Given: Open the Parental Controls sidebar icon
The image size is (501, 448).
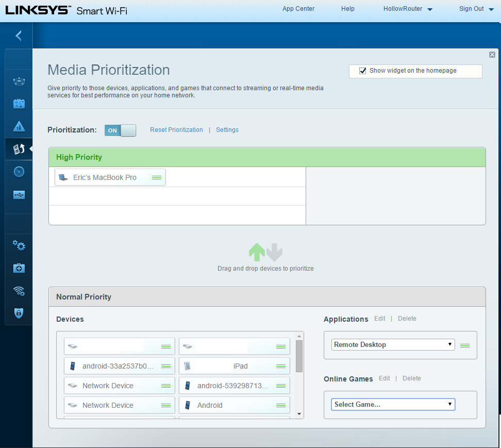Looking at the screenshot, I should [19, 126].
